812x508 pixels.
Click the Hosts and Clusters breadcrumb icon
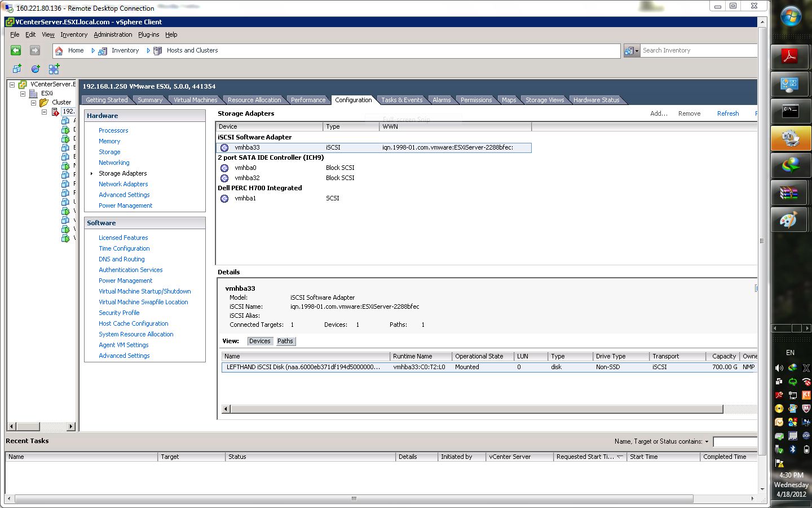pyautogui.click(x=158, y=51)
